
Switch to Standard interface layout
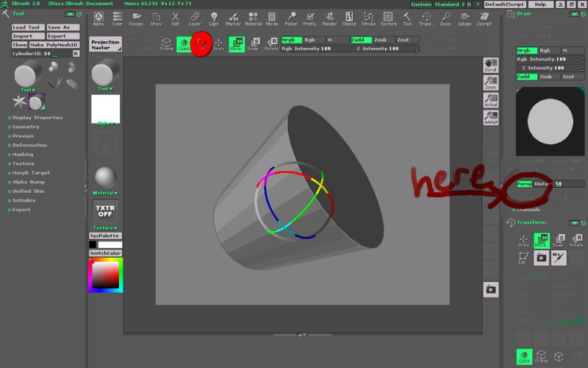tap(447, 4)
